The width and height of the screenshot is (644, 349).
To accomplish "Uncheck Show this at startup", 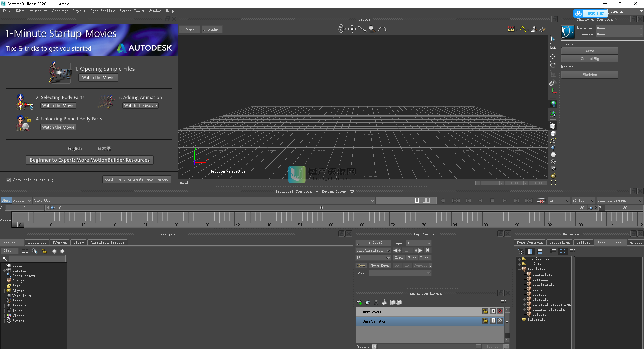I will pos(9,180).
